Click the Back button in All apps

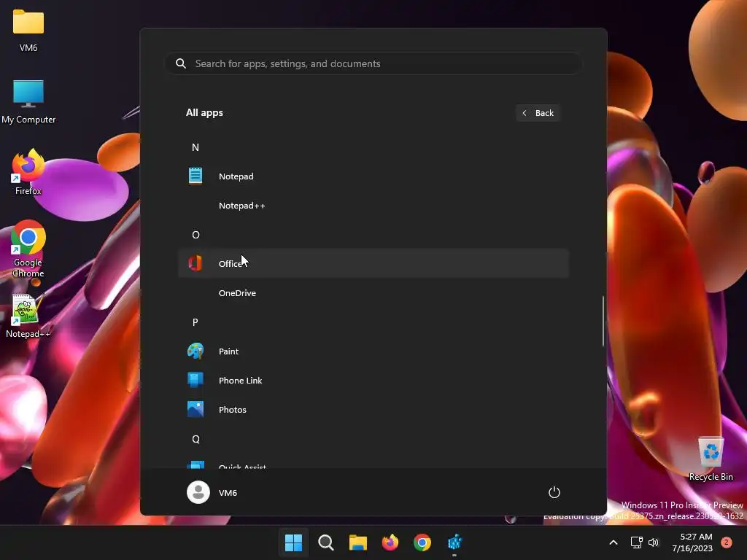tap(538, 113)
